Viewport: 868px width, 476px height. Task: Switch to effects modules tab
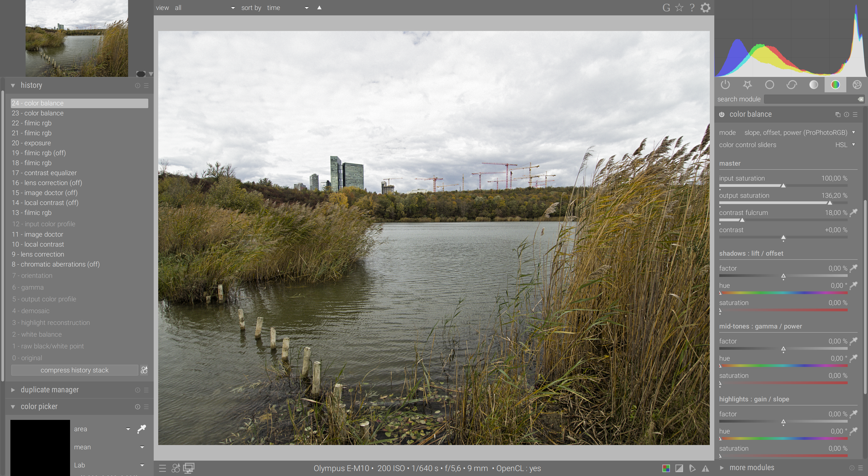tap(857, 85)
